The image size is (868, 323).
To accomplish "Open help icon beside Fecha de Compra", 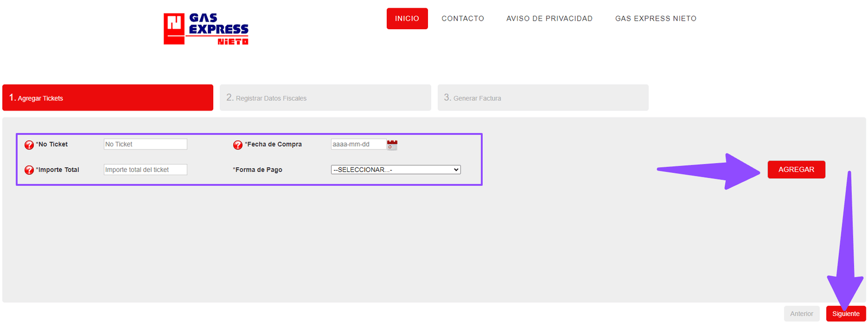I will (238, 145).
